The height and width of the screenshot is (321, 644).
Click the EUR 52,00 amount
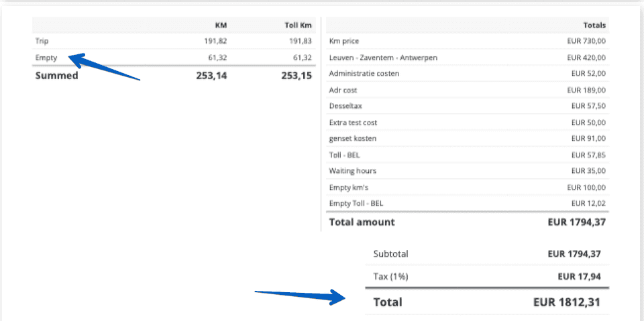(588, 74)
